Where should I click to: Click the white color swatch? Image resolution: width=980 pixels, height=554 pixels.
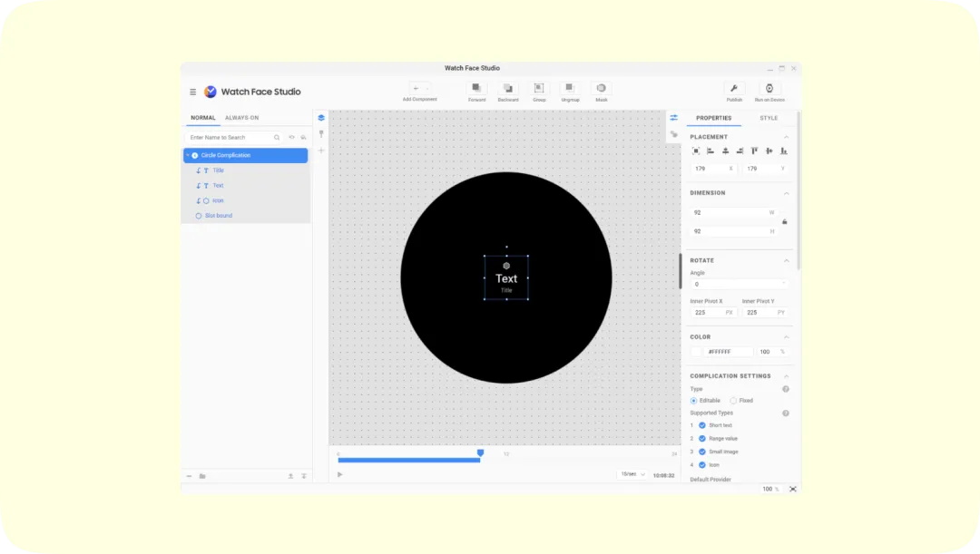[x=696, y=353]
